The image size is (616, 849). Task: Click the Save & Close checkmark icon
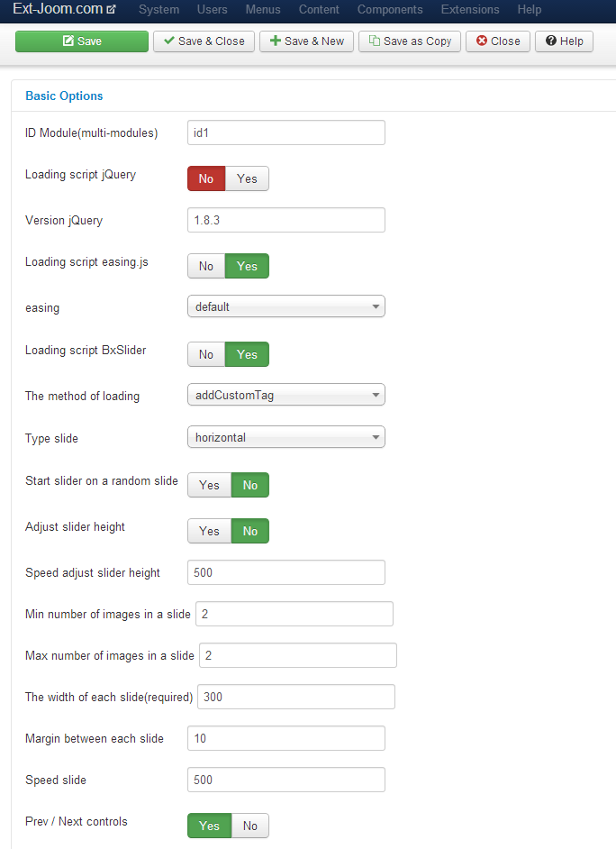[x=168, y=41]
